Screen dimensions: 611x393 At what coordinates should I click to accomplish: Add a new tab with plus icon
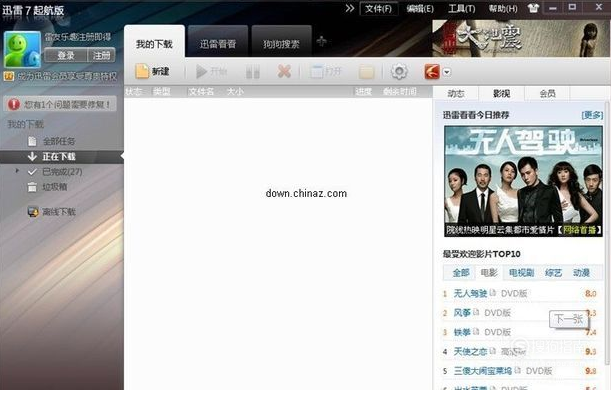pos(321,41)
